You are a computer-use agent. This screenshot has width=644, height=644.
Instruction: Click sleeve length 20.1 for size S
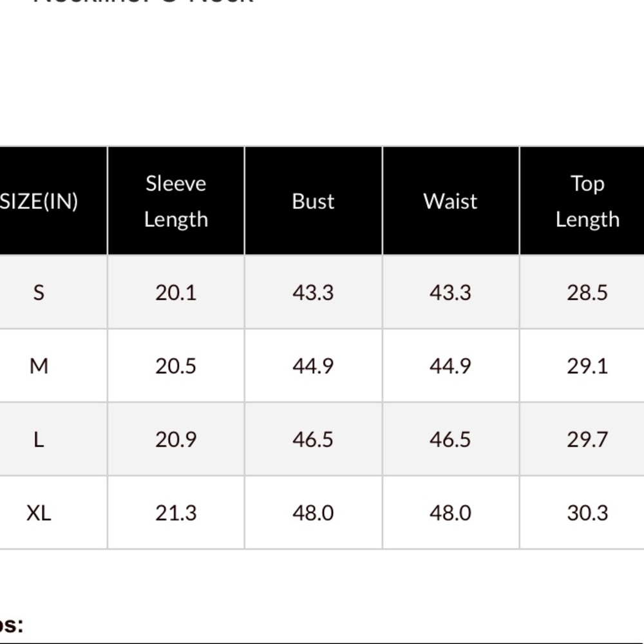[x=176, y=293]
